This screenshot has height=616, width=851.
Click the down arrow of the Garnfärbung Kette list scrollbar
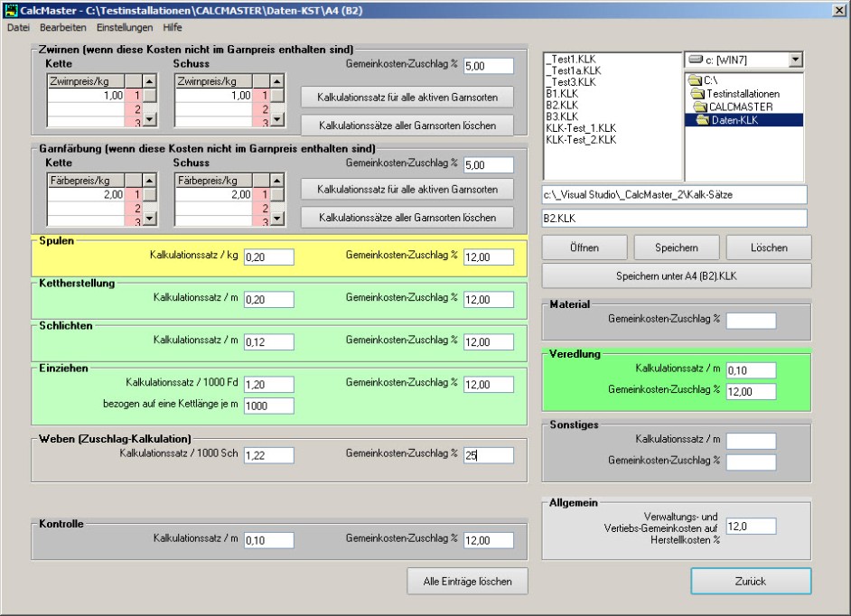(x=150, y=219)
